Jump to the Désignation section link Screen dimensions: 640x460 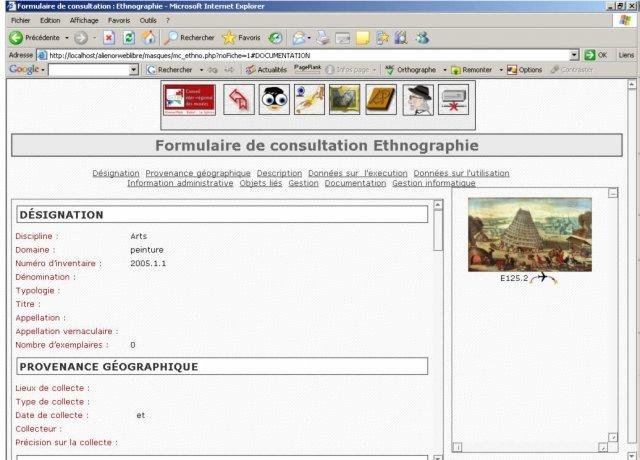[x=116, y=173]
